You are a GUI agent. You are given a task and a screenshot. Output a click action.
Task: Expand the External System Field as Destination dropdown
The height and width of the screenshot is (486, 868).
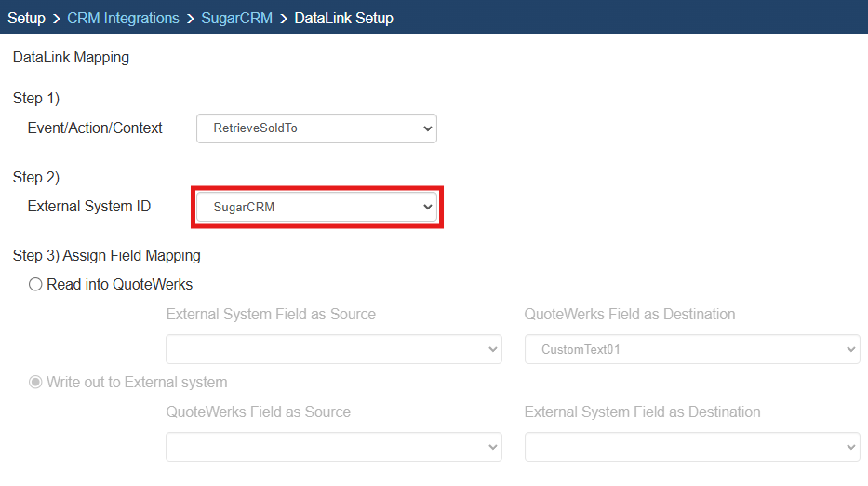click(x=691, y=447)
